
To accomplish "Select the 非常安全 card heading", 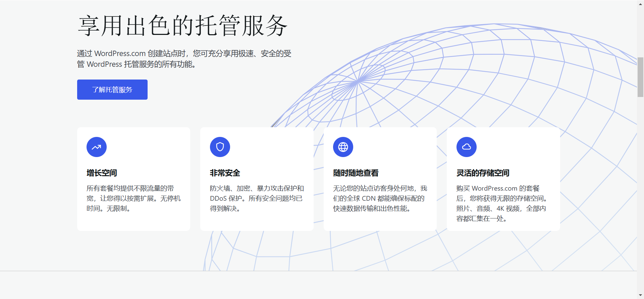I will 225,173.
